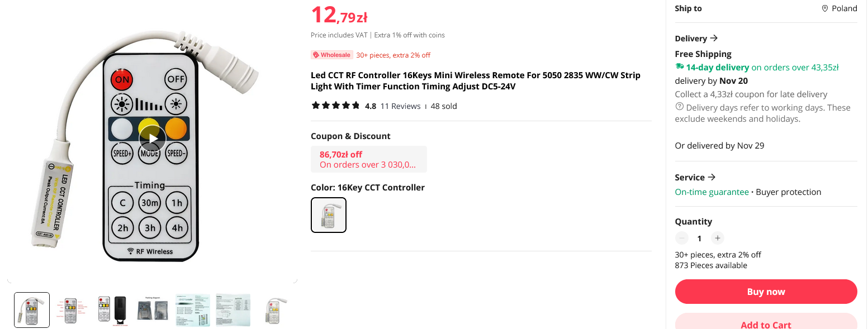Click the quantity input field
Viewport: 868px width, 329px height.
pos(699,239)
